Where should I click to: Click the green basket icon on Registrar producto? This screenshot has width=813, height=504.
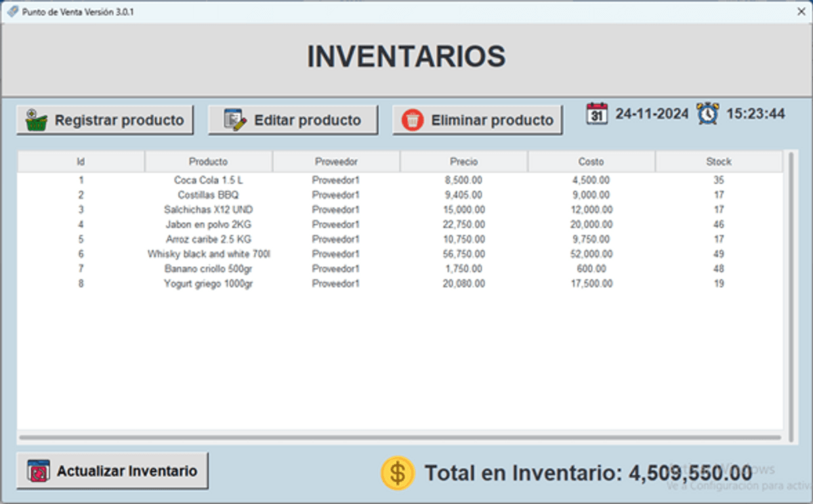36,121
